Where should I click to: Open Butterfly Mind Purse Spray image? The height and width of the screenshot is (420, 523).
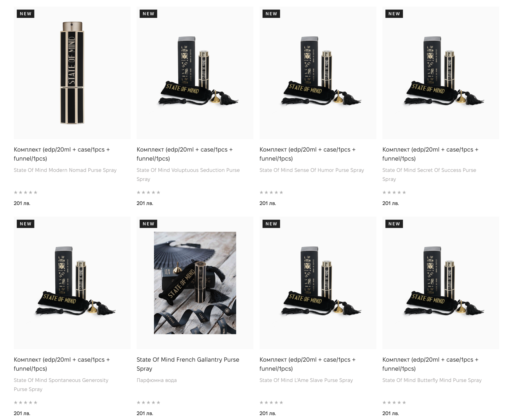pos(441,283)
